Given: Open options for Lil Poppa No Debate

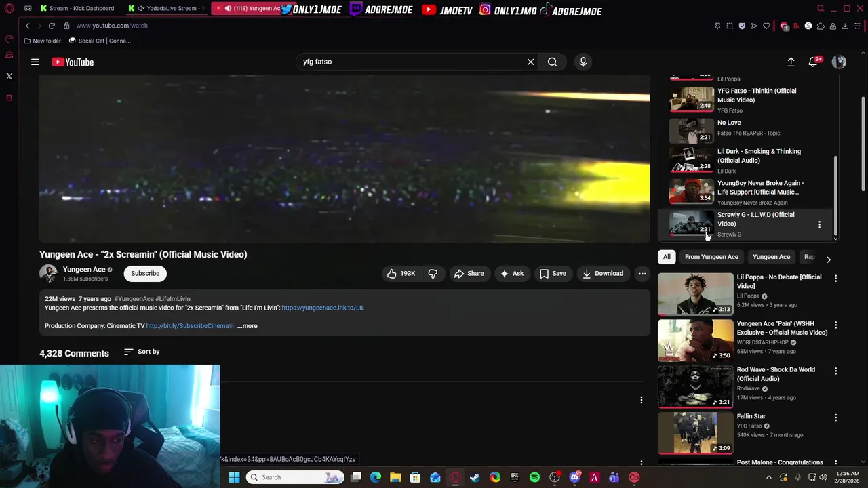Looking at the screenshot, I should (835, 279).
